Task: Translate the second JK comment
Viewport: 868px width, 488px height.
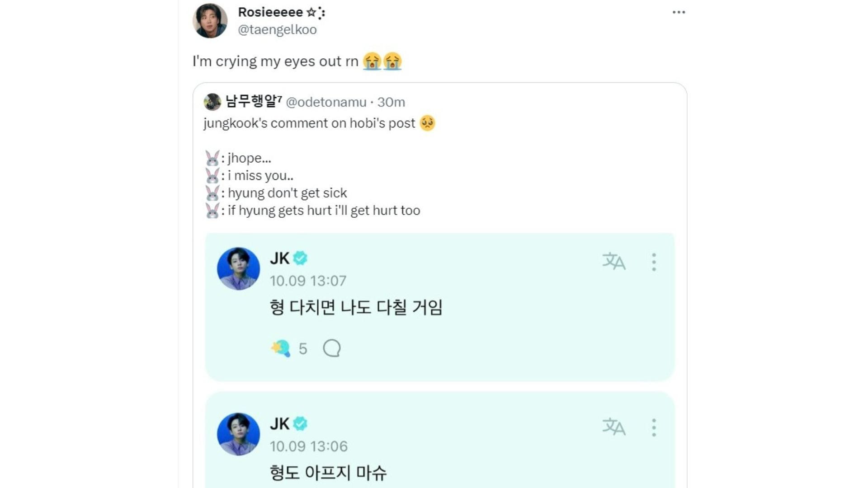Action: (x=613, y=427)
